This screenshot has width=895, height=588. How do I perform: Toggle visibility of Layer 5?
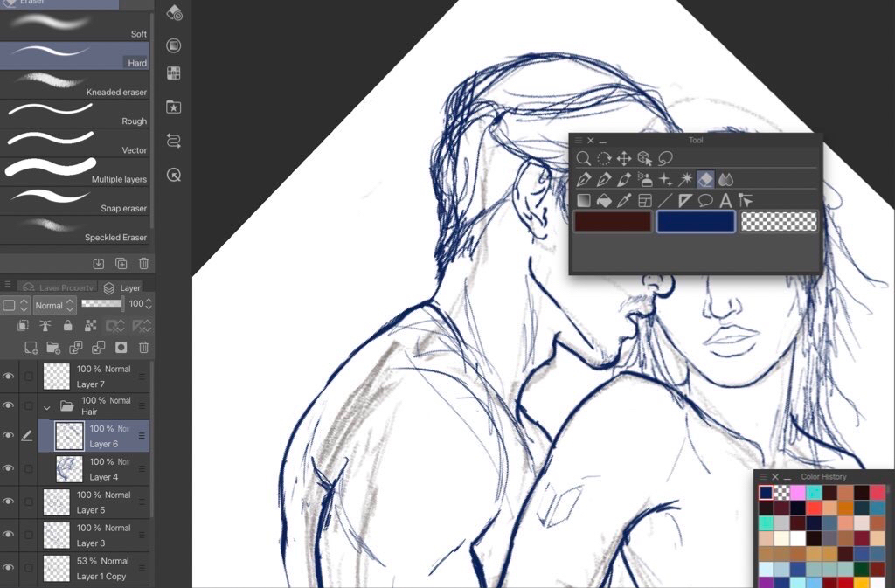pos(9,502)
